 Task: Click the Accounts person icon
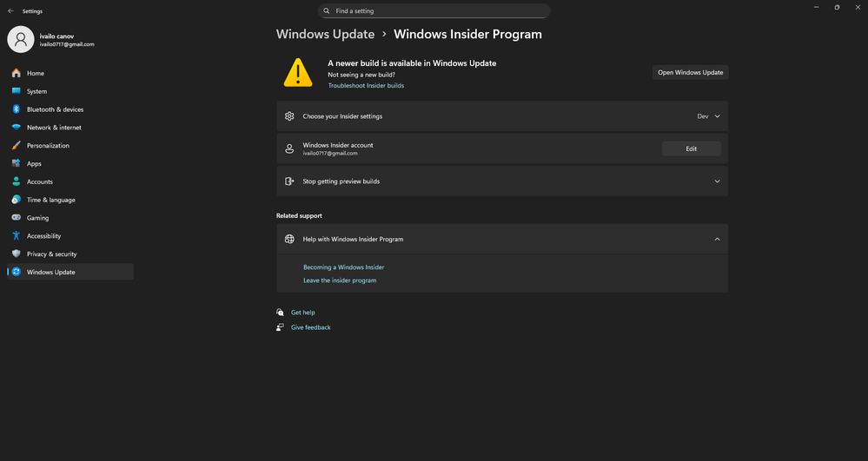coord(16,181)
